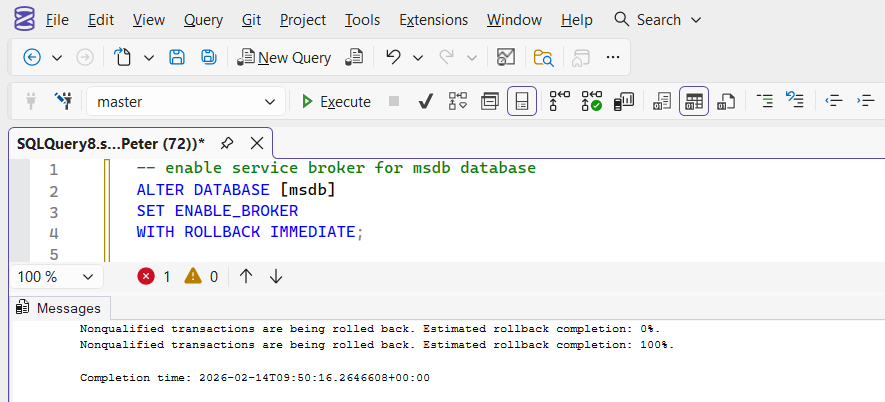Open the Extensions menu
The image size is (885, 402).
(x=433, y=20)
